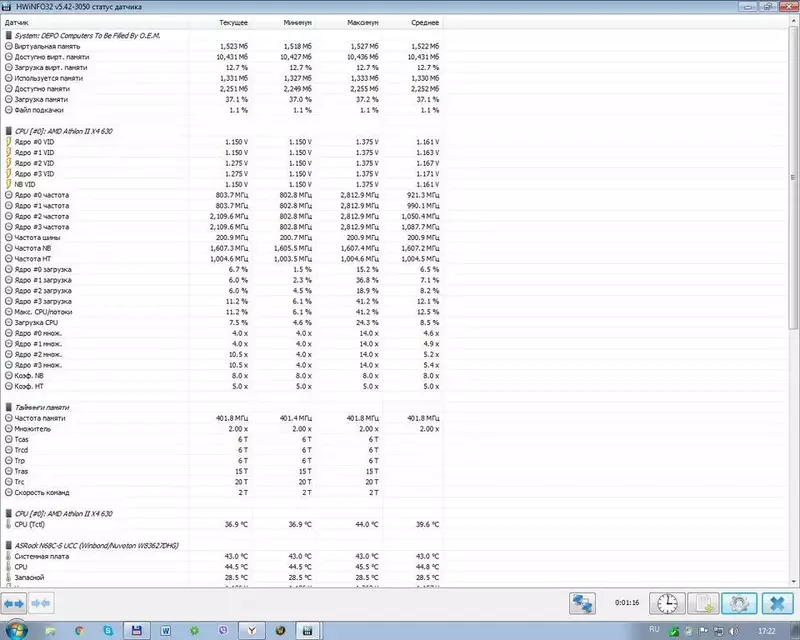Click the collapse columns arrows button
This screenshot has width=800, height=640.
[40, 604]
